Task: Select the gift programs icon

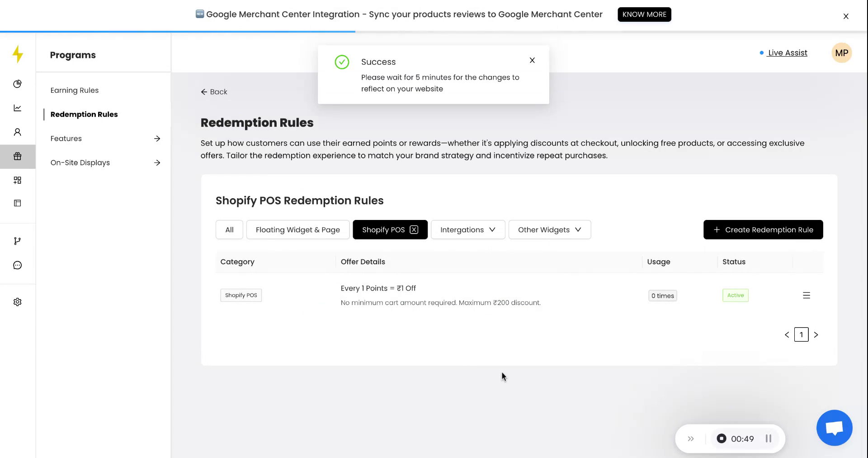Action: [x=17, y=156]
